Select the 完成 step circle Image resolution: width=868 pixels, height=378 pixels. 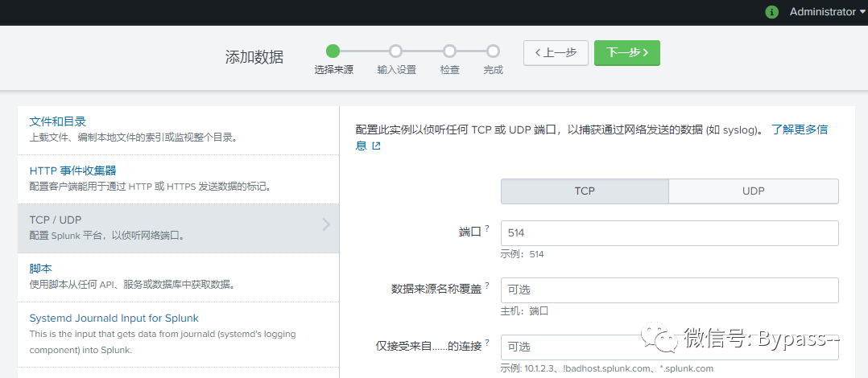coord(493,51)
